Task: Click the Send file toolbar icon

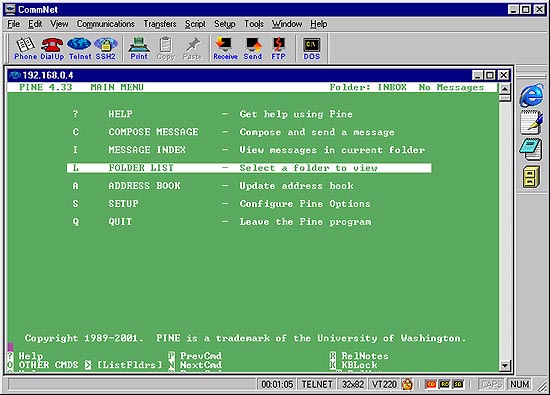Action: click(x=253, y=48)
